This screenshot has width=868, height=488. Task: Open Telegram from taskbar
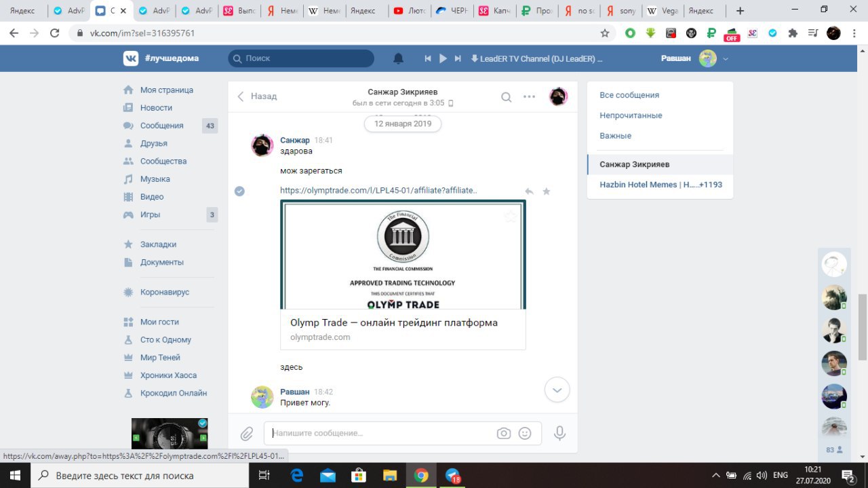[x=452, y=475]
